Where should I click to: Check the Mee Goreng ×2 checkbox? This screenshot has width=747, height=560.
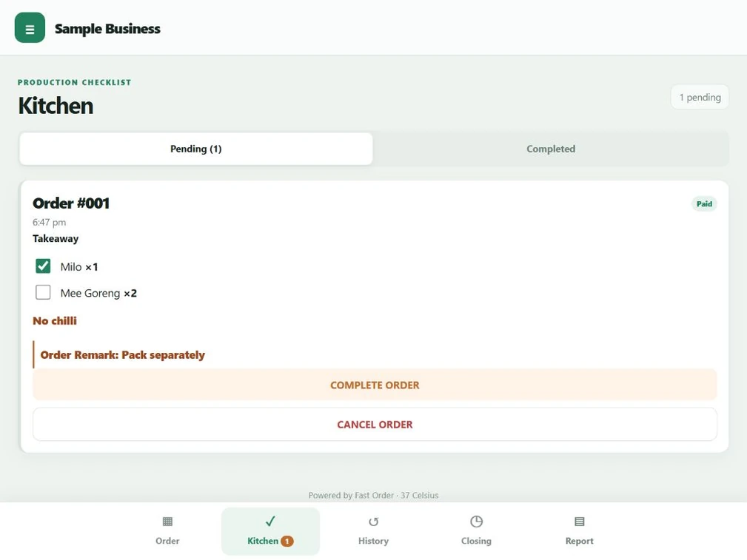click(43, 292)
